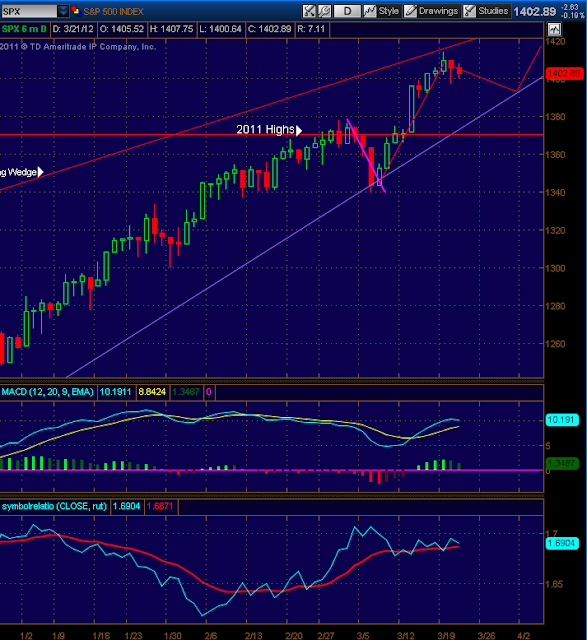This screenshot has height=640, width=587.
Task: Click the C: 1402.89 close value
Action: (269, 29)
